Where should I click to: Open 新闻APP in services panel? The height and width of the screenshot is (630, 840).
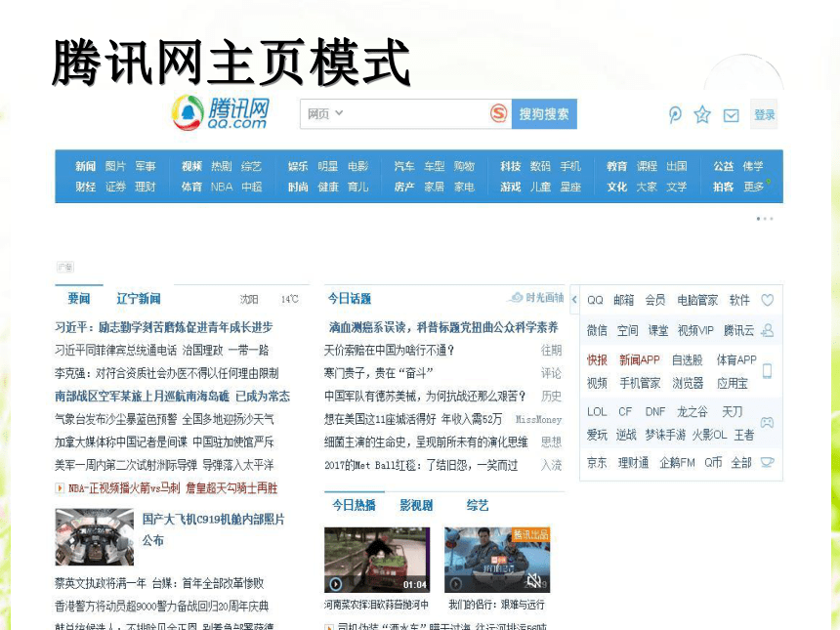640,360
